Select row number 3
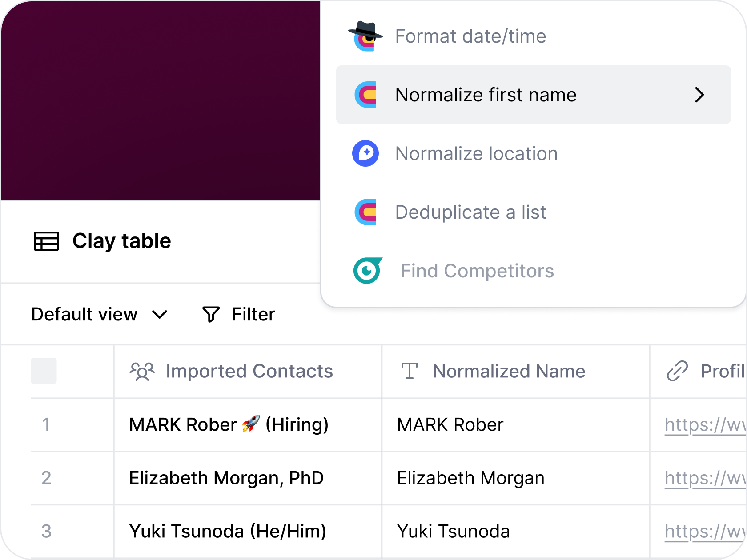The image size is (747, 560). (x=46, y=531)
